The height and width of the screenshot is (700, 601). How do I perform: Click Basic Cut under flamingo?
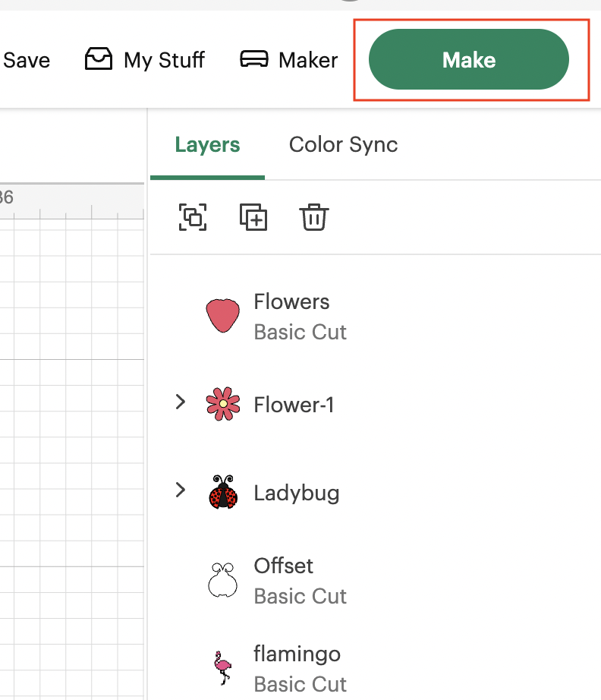[300, 684]
